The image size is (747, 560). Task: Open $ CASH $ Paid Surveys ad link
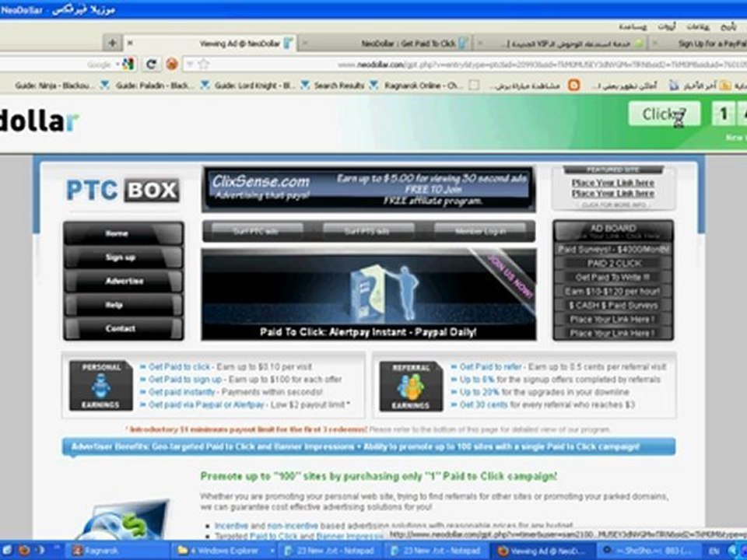(614, 305)
